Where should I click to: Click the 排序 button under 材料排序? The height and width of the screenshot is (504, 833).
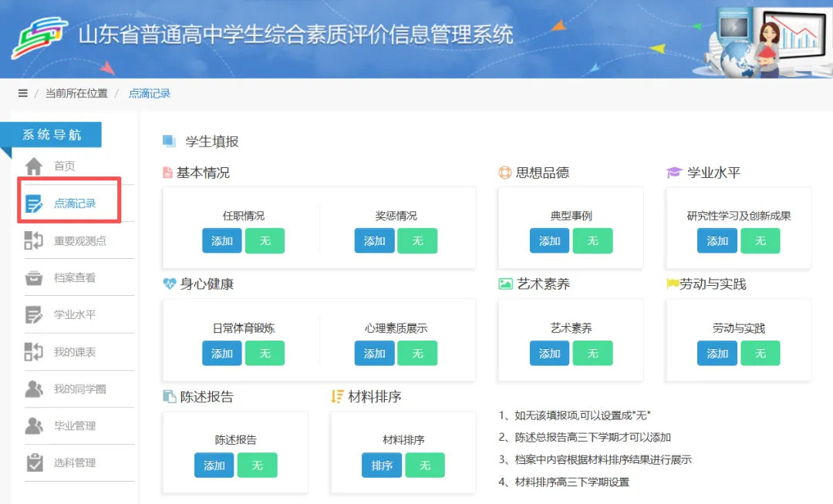(x=382, y=465)
